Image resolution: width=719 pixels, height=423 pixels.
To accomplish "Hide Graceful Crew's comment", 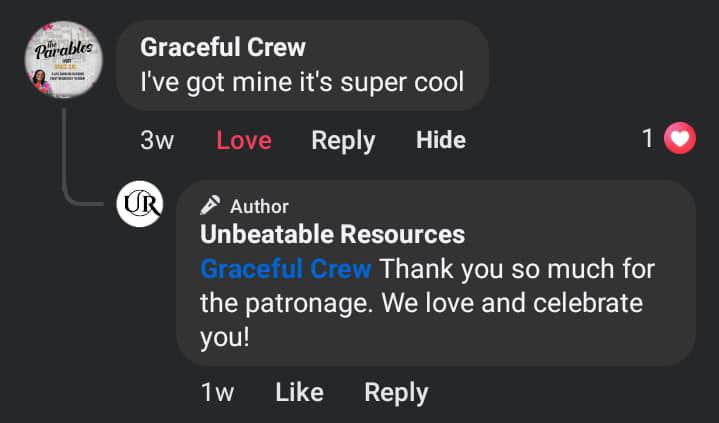I will click(441, 140).
